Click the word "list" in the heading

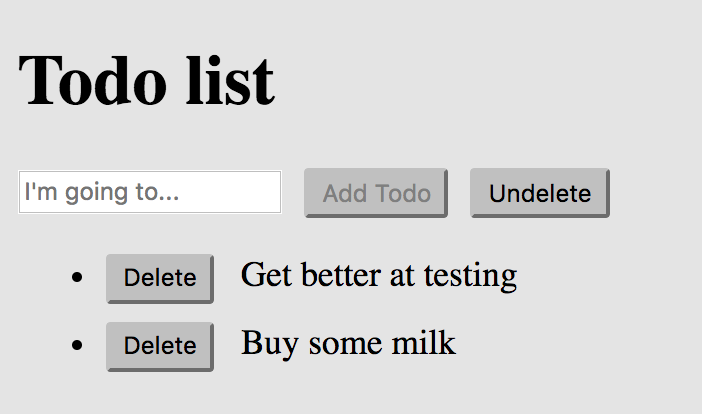coord(231,80)
